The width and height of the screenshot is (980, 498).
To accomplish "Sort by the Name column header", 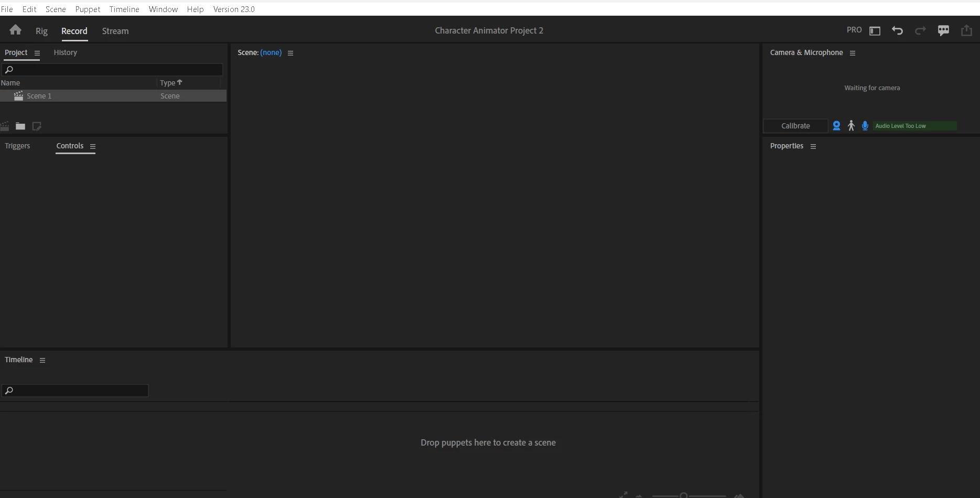I will pos(10,83).
